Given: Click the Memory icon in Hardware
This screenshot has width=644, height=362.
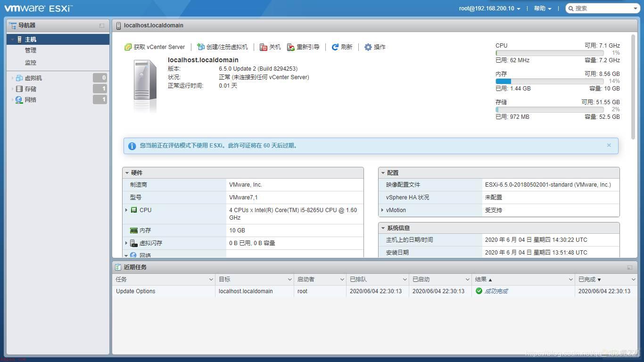Looking at the screenshot, I should click(x=134, y=230).
